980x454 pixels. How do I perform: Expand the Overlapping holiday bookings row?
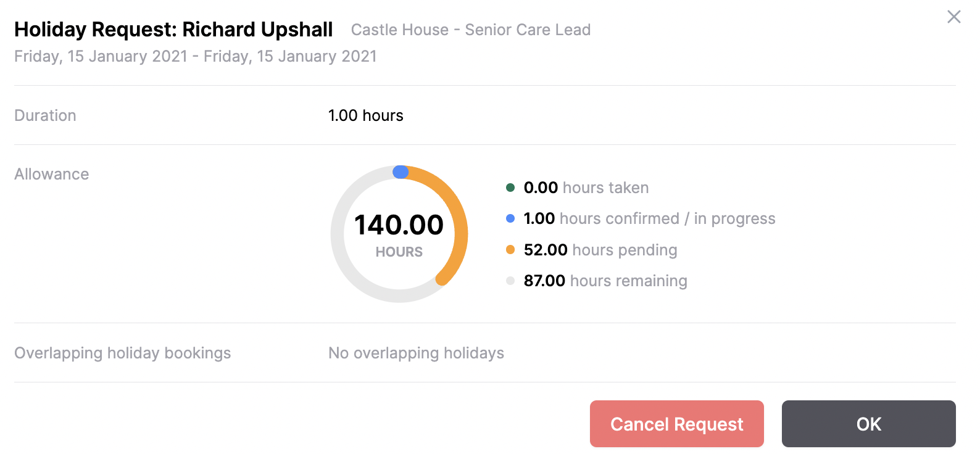click(122, 353)
